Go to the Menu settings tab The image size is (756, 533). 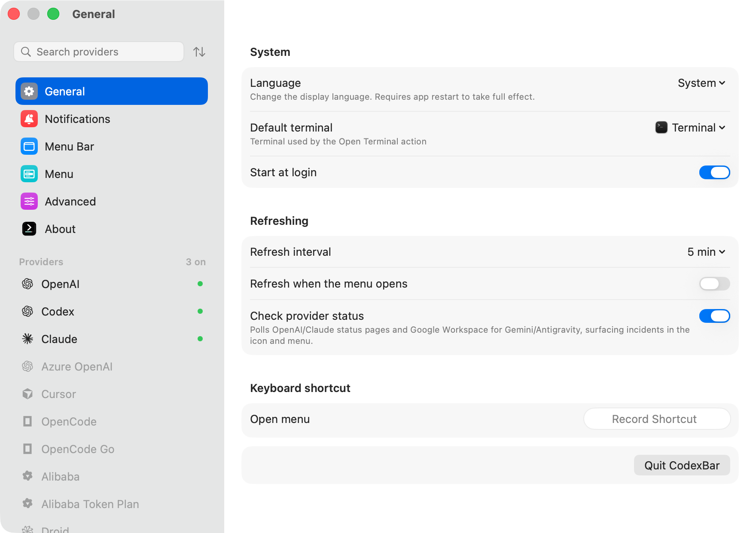(112, 174)
